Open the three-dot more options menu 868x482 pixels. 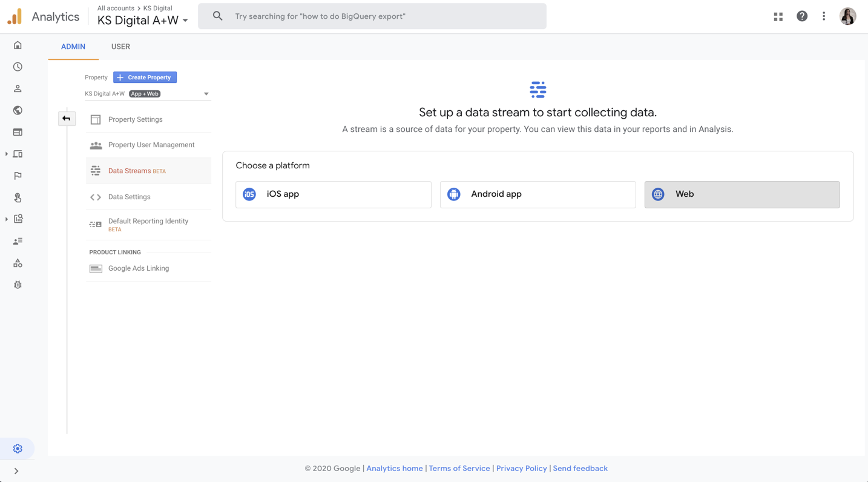[824, 16]
